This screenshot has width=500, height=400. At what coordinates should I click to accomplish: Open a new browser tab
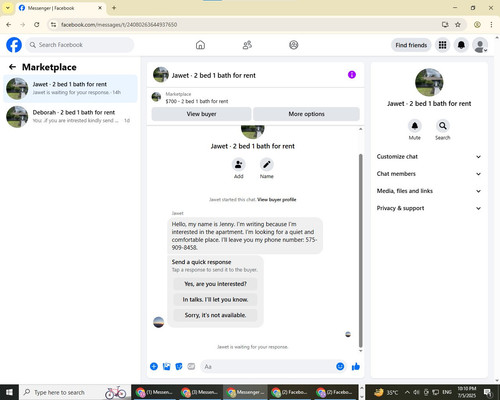click(114, 8)
